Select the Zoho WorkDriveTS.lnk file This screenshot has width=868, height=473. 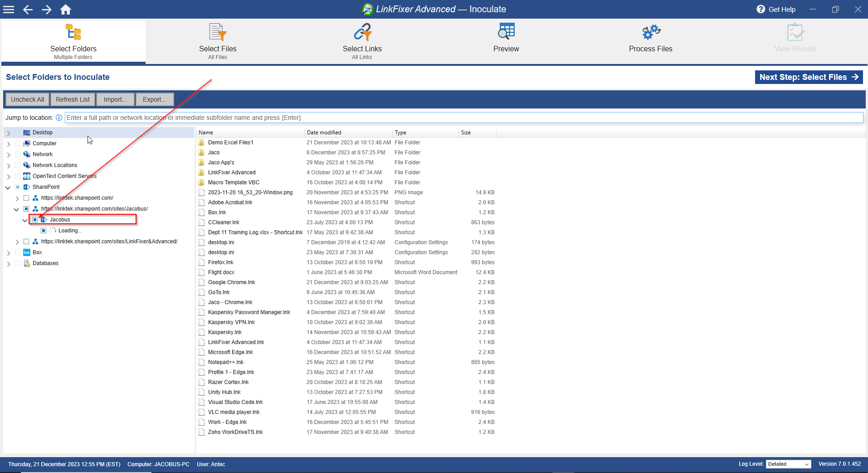tap(346, 432)
